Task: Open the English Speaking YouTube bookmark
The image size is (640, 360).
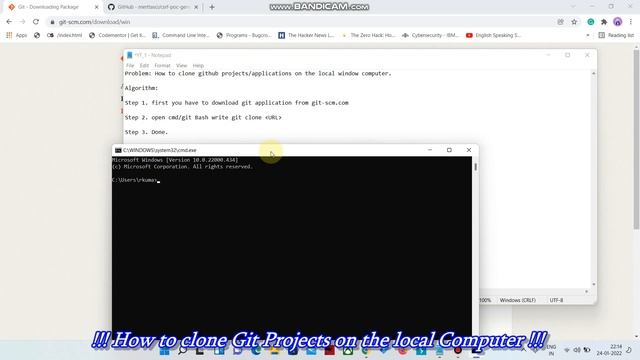Action: (493, 36)
